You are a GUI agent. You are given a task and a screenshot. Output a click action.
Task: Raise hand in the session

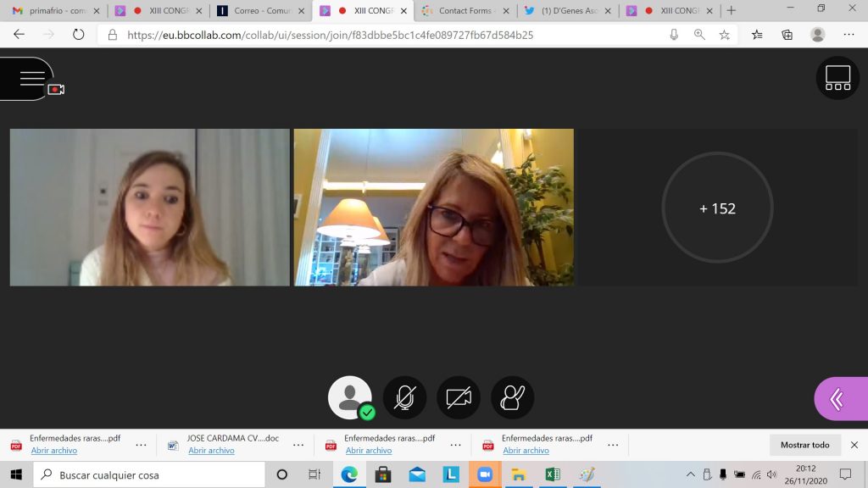[x=512, y=397]
